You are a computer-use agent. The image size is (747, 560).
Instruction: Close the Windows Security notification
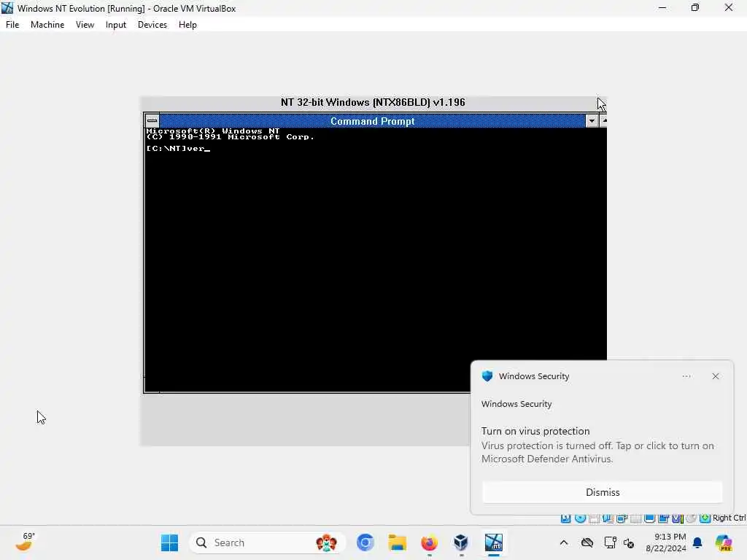(x=716, y=376)
